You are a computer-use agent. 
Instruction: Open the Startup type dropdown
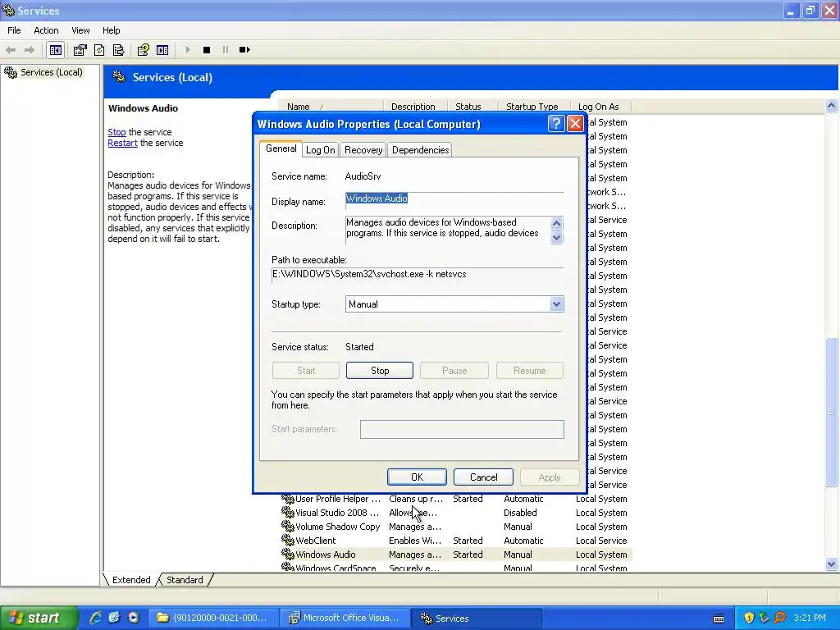click(x=557, y=304)
